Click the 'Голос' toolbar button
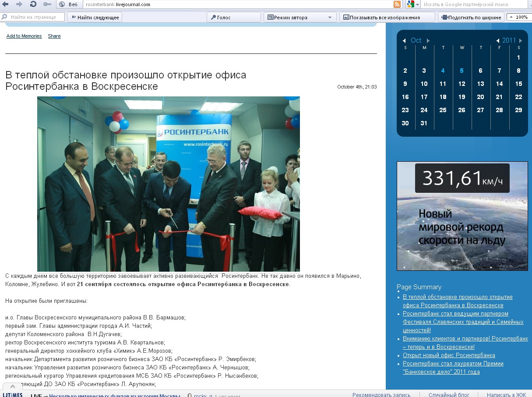532x397 pixels. (x=234, y=18)
